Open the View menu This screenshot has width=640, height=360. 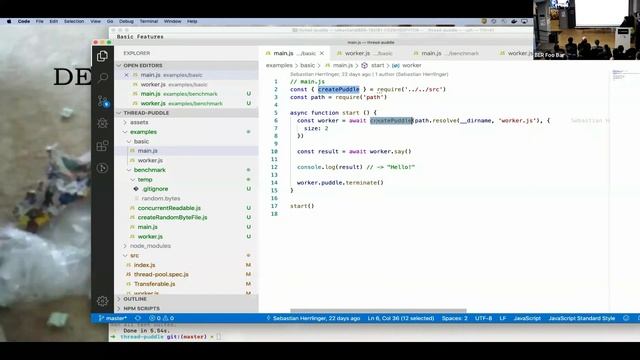(96, 21)
